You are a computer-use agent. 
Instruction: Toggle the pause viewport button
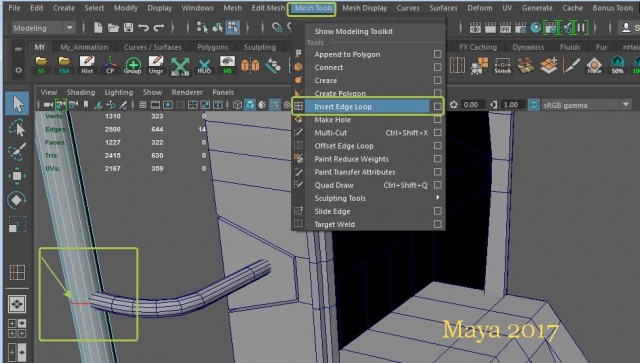pos(580,27)
